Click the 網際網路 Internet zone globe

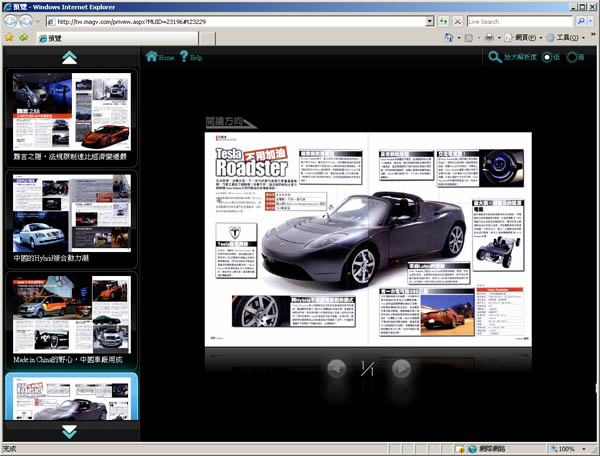[x=473, y=449]
